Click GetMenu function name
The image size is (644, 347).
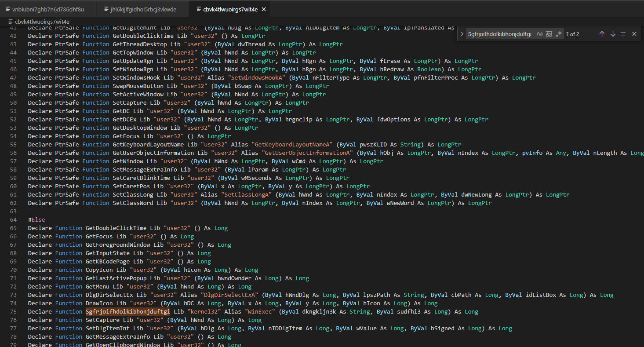[98, 286]
